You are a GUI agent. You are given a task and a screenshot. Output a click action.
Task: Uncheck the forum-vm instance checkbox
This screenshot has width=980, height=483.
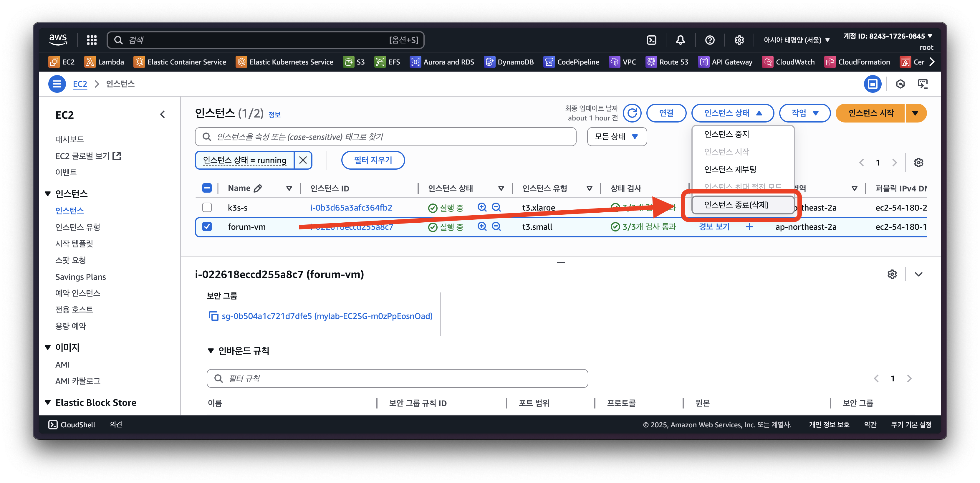(207, 226)
